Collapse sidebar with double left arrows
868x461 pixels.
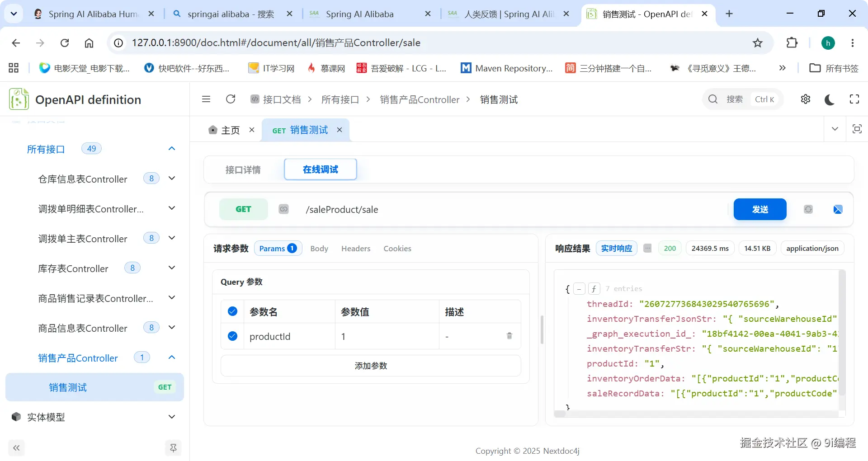(x=16, y=448)
